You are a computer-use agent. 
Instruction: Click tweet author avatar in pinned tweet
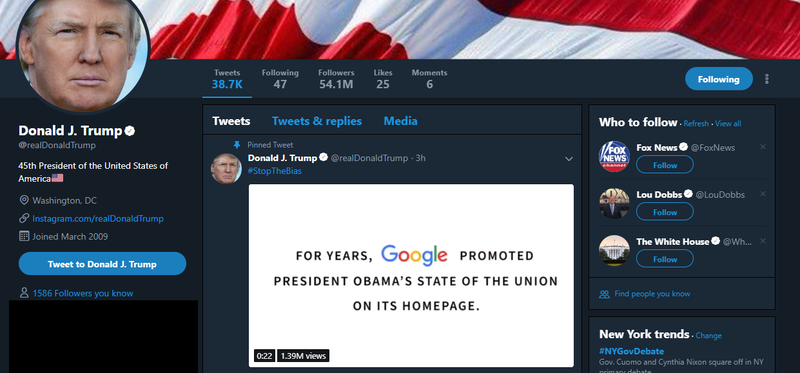pos(226,168)
